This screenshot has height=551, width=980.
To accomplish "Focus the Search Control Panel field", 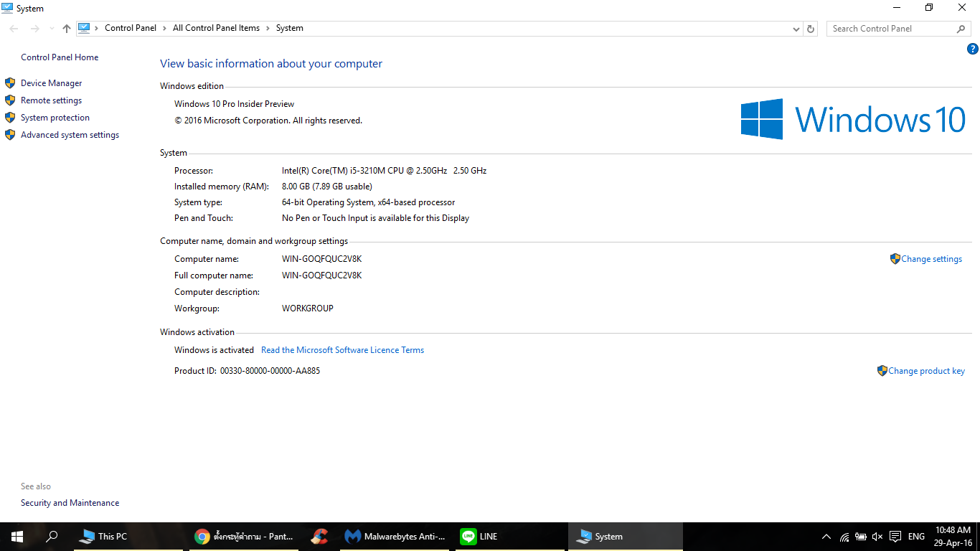I will [900, 29].
